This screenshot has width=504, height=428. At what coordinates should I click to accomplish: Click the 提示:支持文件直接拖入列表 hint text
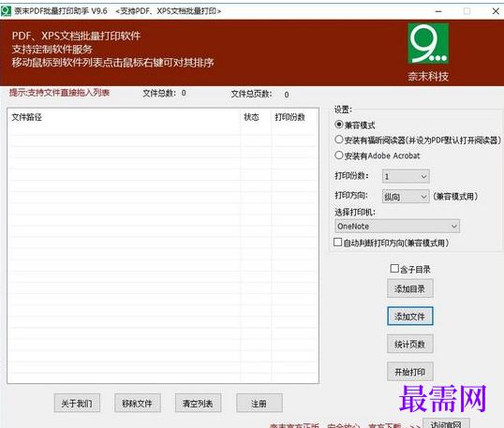coord(59,93)
